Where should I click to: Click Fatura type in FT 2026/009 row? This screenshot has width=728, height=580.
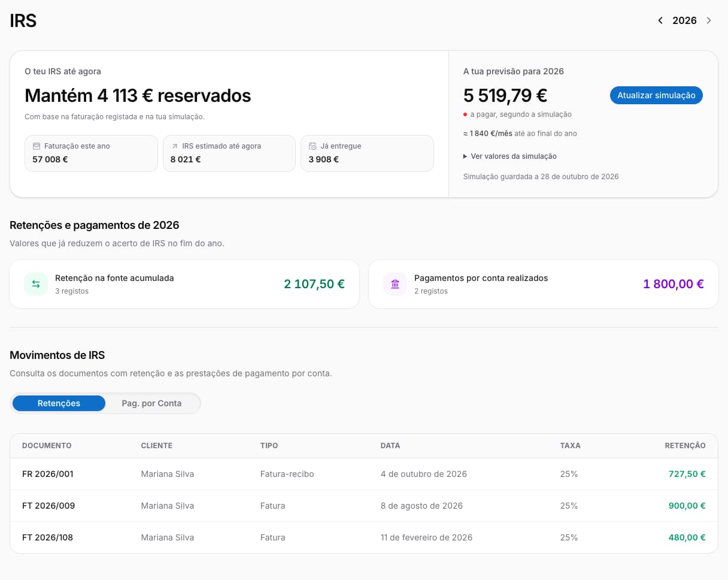[x=272, y=506]
